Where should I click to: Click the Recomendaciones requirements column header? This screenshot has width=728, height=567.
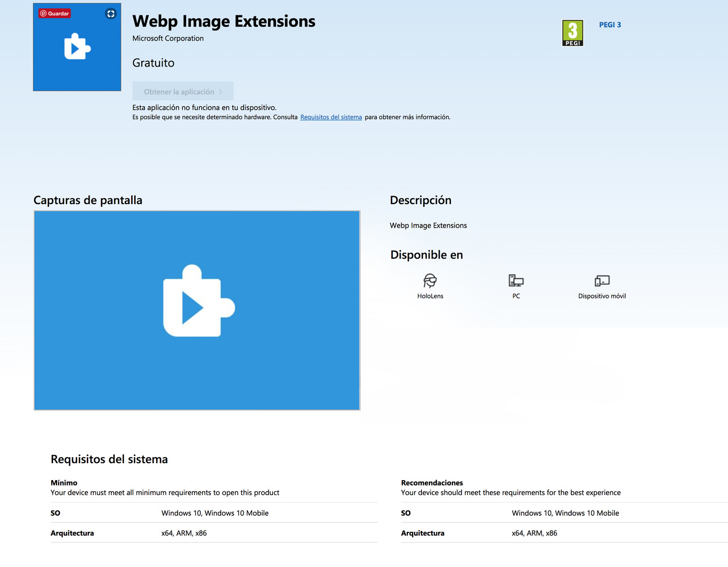[432, 482]
